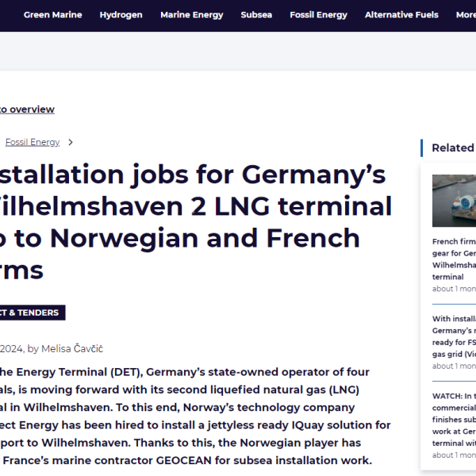Click text 'France's marine contractor GEOCEAN'
This screenshot has height=476, width=476.
[x=107, y=460]
